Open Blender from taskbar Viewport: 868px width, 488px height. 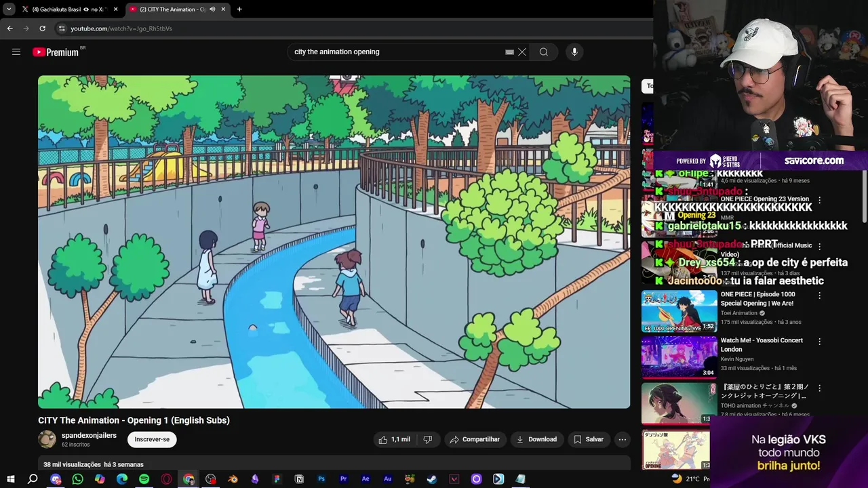[x=233, y=479]
